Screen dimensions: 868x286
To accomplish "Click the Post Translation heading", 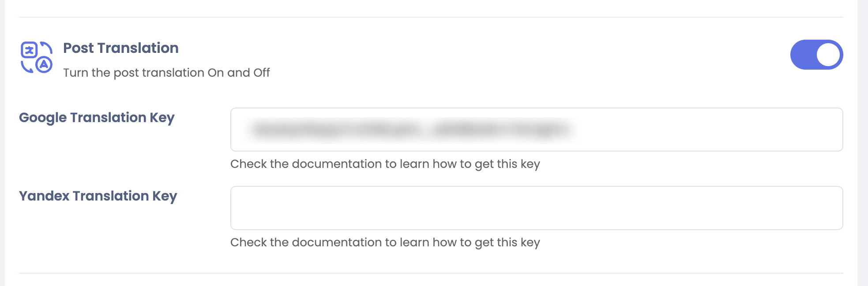I will tap(121, 48).
